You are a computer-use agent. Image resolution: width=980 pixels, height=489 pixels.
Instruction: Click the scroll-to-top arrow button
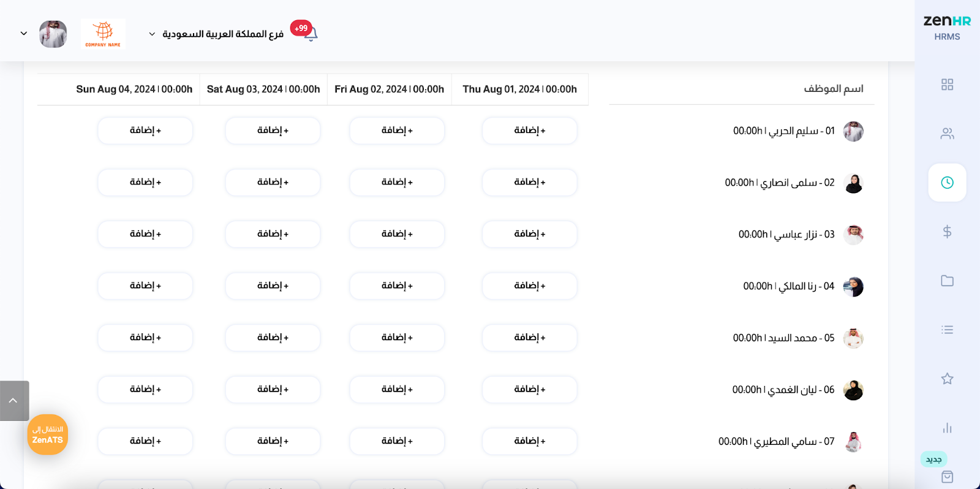click(x=14, y=401)
